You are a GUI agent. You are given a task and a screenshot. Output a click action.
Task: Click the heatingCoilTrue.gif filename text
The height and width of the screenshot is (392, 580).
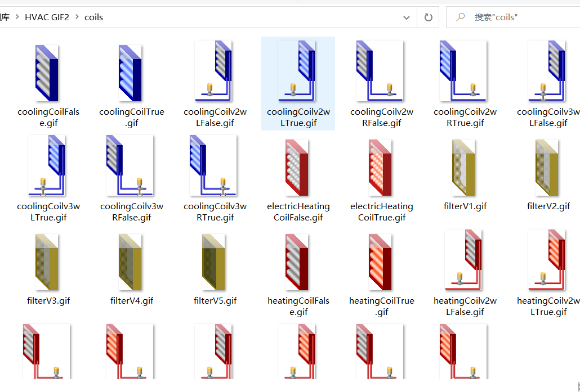coord(382,307)
